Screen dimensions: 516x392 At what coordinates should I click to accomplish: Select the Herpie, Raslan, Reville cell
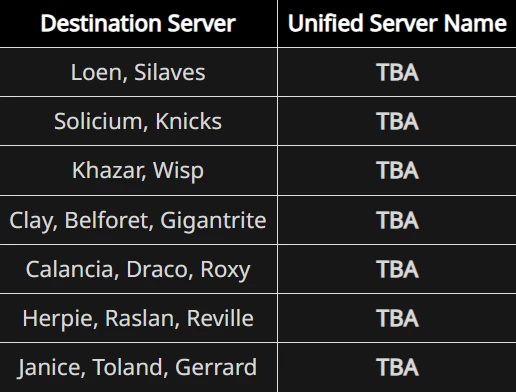(138, 318)
